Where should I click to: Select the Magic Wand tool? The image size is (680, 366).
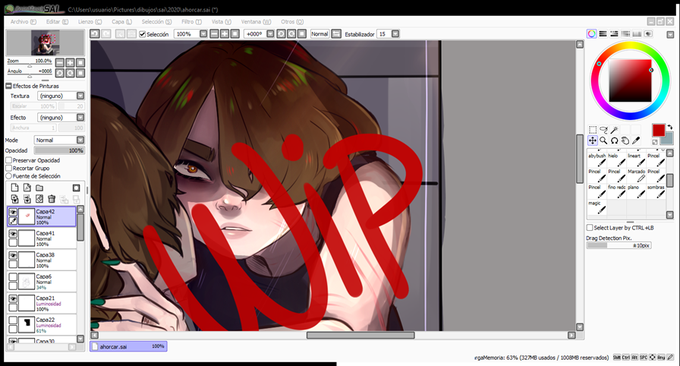(614, 130)
